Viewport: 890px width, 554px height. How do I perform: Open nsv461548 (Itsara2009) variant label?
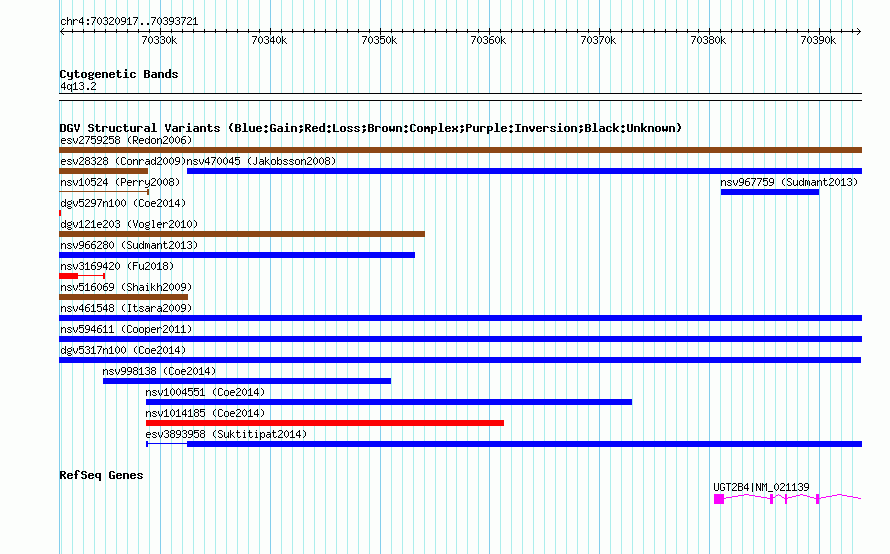[126, 308]
